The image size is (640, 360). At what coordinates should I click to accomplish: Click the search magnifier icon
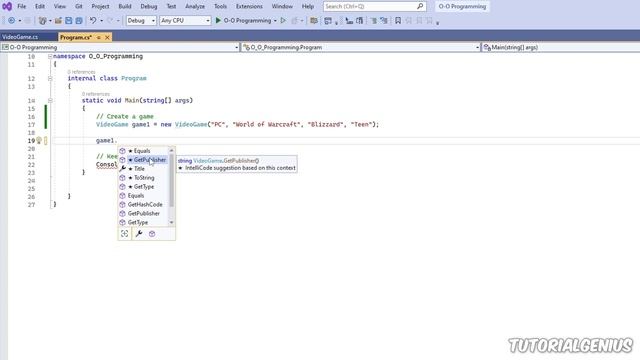420,7
